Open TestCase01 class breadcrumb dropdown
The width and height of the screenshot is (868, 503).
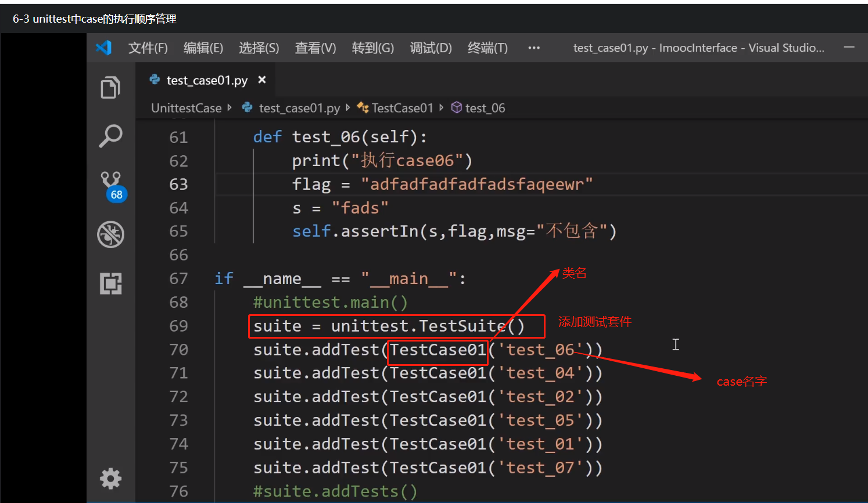pyautogui.click(x=403, y=108)
